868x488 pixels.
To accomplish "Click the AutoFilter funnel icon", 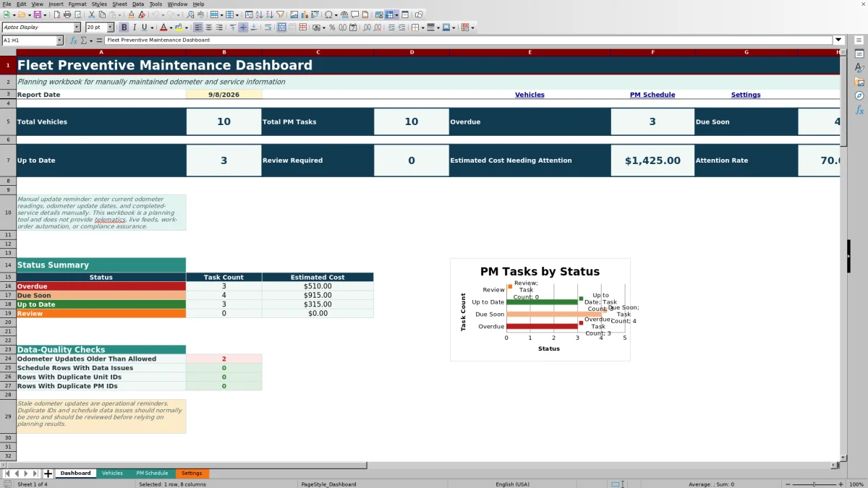I will tap(280, 14).
